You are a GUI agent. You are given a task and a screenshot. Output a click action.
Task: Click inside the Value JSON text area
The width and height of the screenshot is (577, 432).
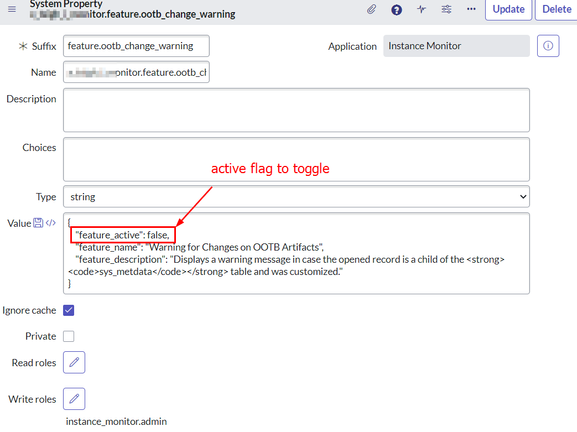pos(296,253)
